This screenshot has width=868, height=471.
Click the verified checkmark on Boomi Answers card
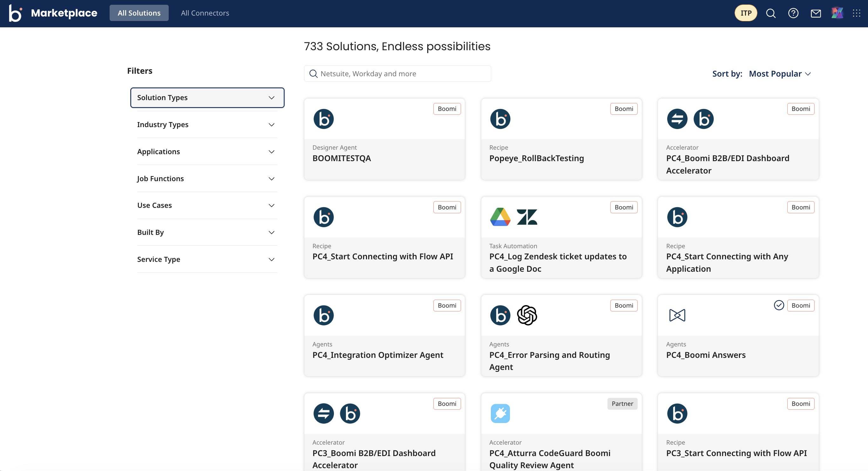coord(779,305)
